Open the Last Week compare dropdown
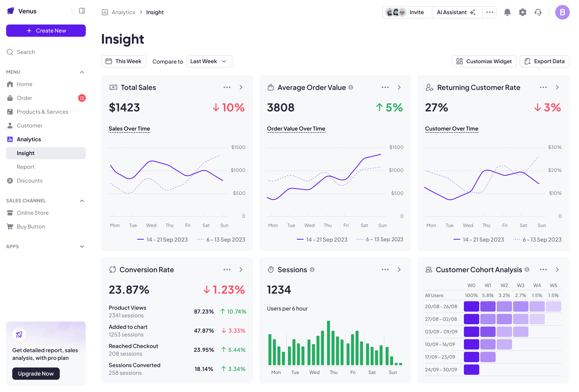 (209, 61)
